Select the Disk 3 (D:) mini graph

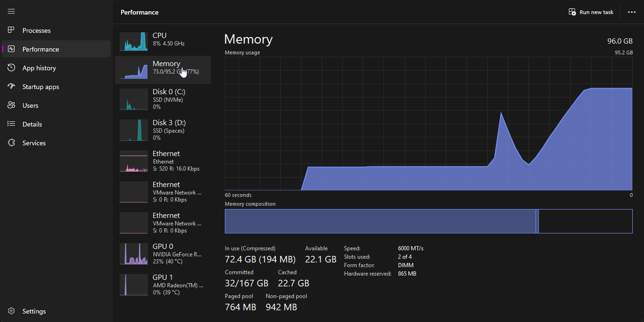click(134, 130)
